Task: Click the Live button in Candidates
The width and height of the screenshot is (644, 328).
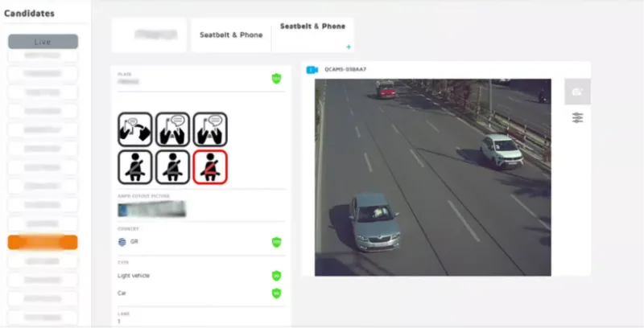Action: point(43,42)
